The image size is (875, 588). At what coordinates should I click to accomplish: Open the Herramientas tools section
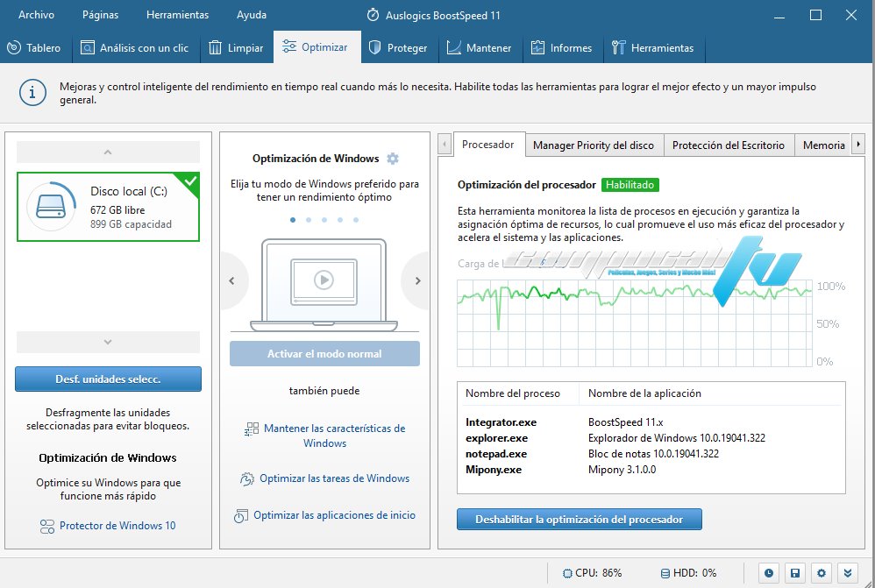654,48
